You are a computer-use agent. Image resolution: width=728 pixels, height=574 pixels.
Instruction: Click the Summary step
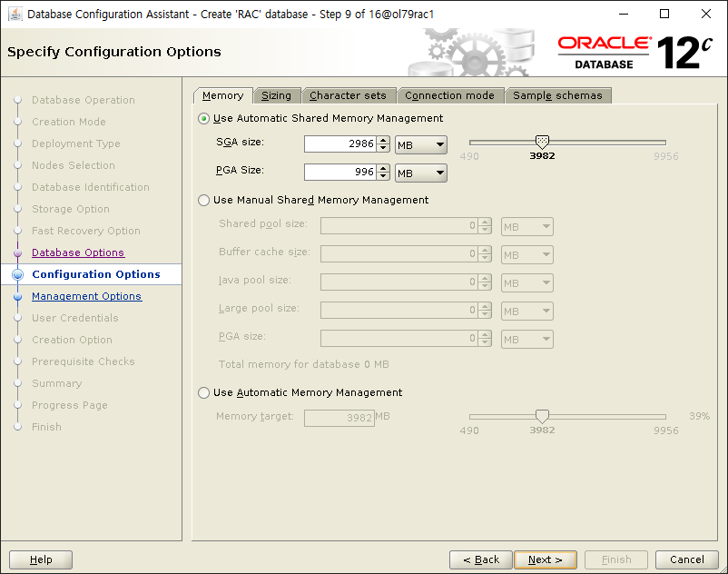coord(56,383)
